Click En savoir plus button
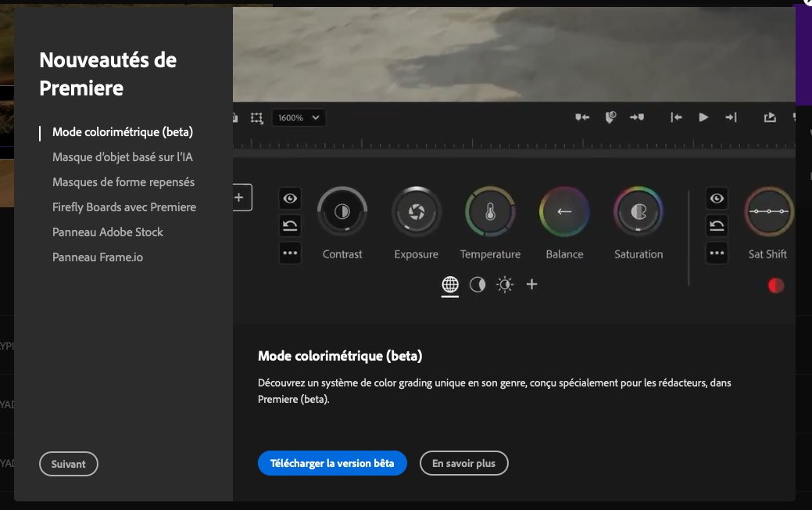 coord(463,463)
